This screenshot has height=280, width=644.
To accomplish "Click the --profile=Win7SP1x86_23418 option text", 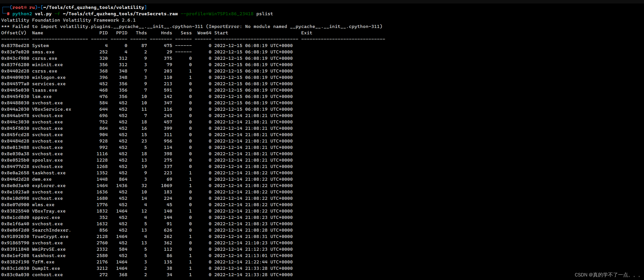I will 217,14.
